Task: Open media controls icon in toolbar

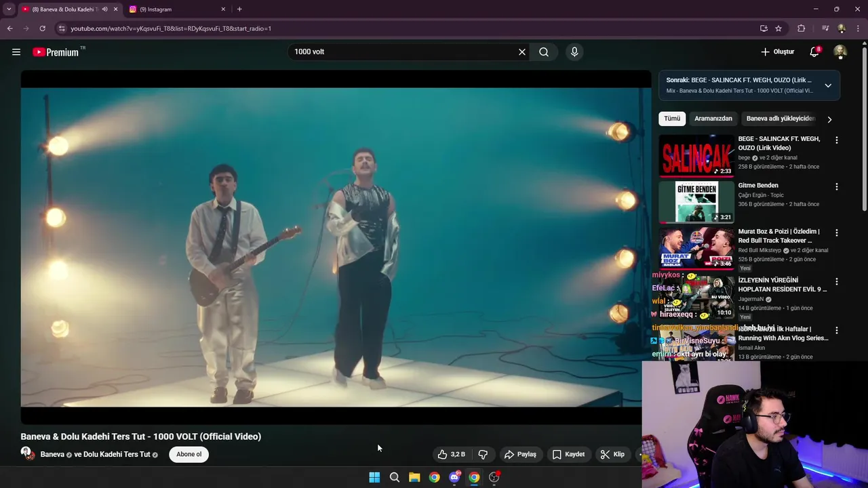Action: click(825, 28)
